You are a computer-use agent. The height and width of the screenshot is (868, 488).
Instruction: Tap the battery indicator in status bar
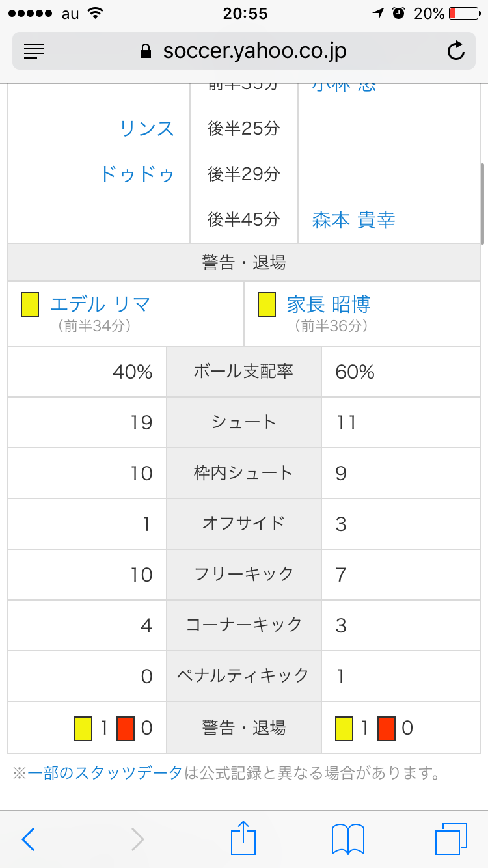pos(463,13)
